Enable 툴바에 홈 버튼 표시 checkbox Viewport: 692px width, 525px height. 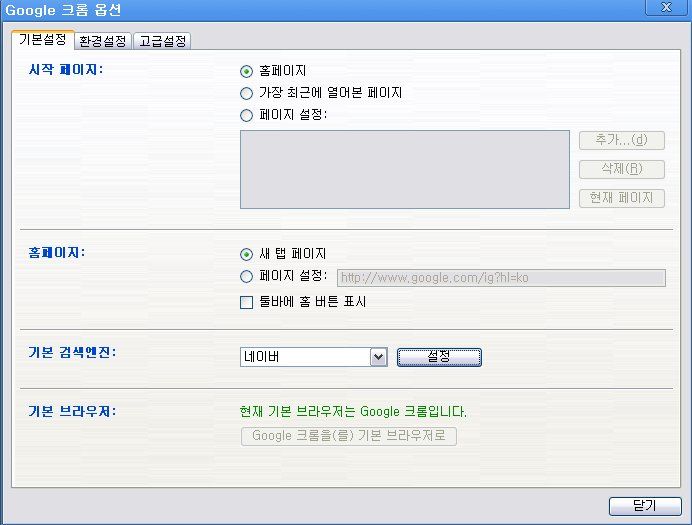246,302
